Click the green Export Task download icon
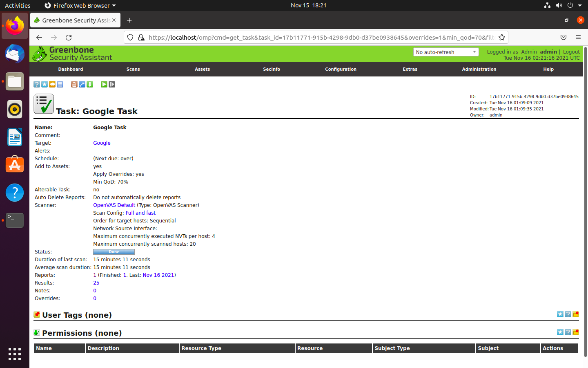The width and height of the screenshot is (588, 368). 90,84
